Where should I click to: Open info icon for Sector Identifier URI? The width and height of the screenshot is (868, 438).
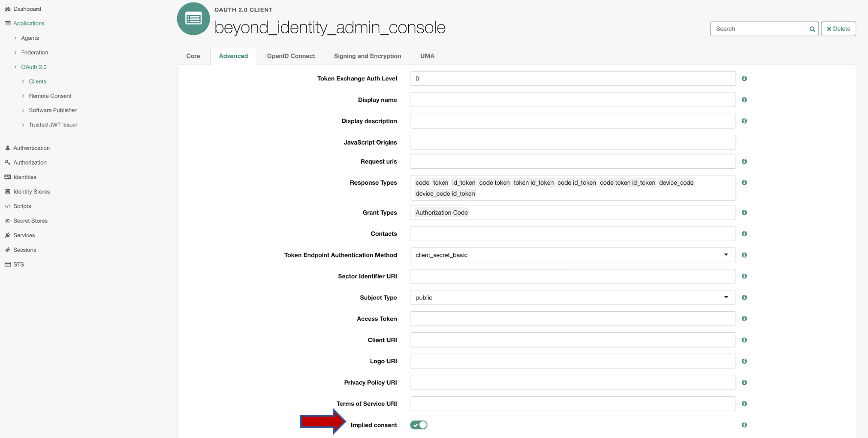tap(744, 276)
